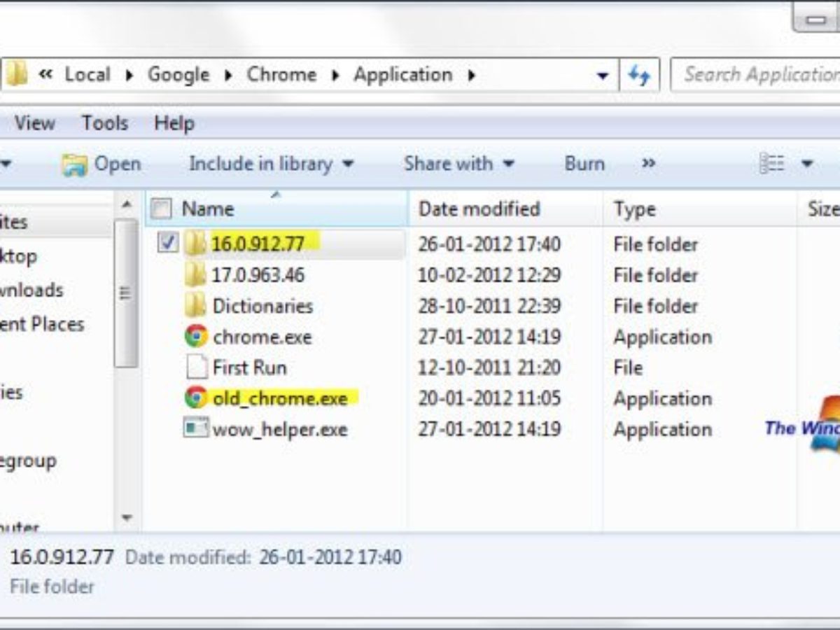This screenshot has height=630, width=840.
Task: Expand the breadcrumb arrow after Chrome
Action: pyautogui.click(x=335, y=75)
